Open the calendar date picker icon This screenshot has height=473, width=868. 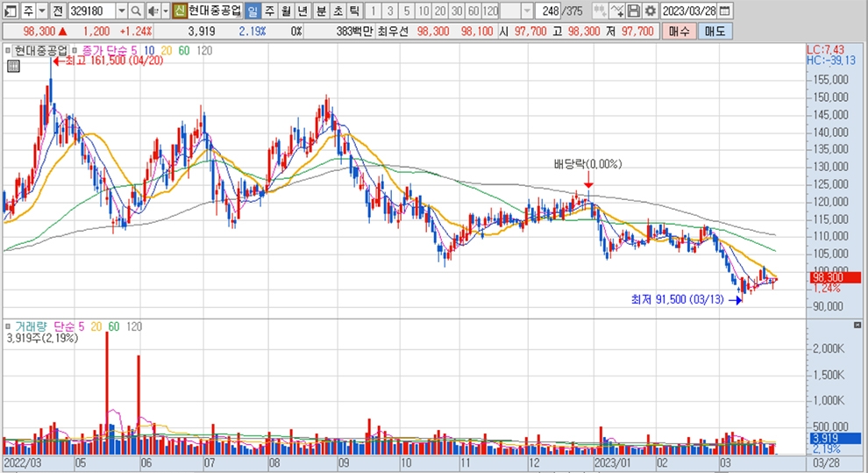pos(724,11)
